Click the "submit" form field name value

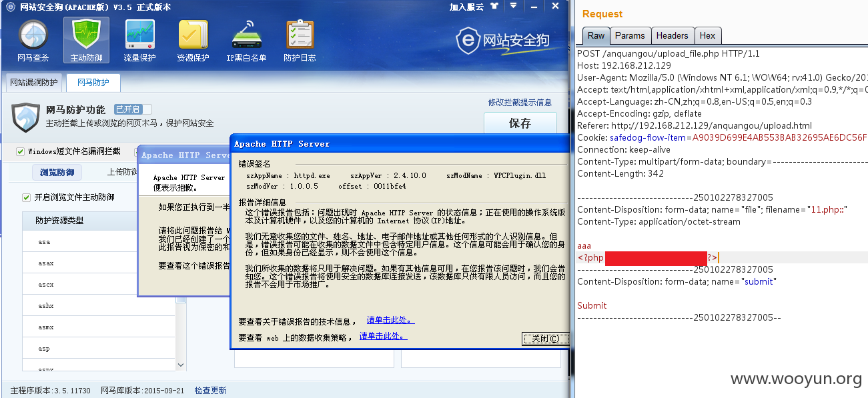tap(759, 281)
